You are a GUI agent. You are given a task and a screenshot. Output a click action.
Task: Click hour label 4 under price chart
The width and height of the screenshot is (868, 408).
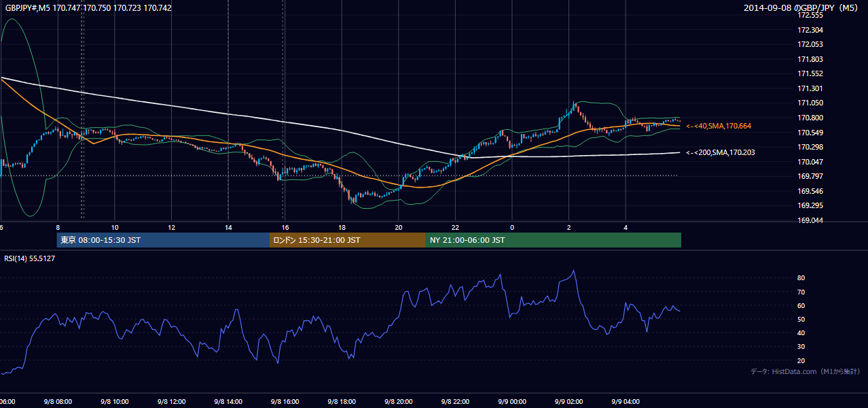pos(626,227)
